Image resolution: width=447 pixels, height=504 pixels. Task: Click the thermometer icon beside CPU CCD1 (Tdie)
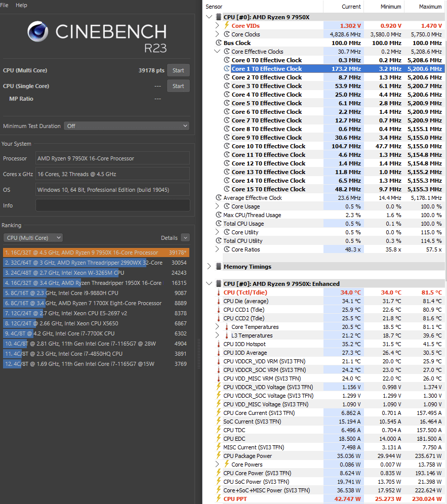click(219, 310)
